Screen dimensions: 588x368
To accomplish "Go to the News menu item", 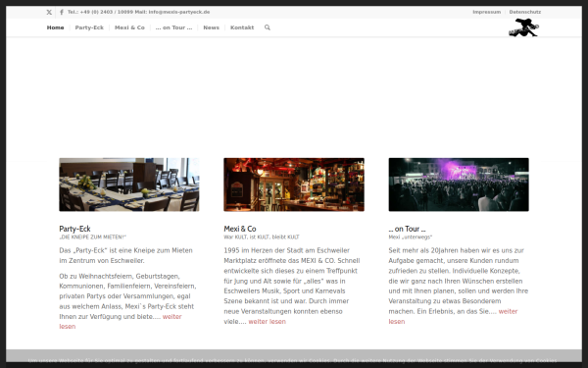I will point(211,27).
